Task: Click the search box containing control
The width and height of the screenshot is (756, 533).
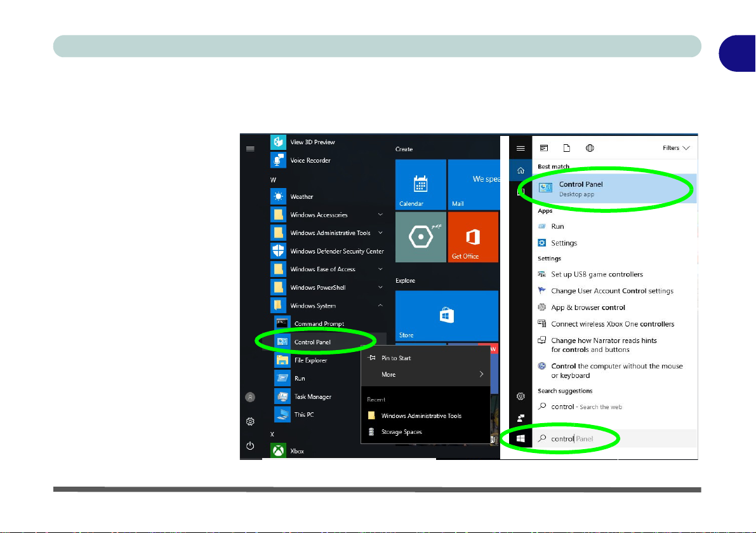Action: pos(614,438)
